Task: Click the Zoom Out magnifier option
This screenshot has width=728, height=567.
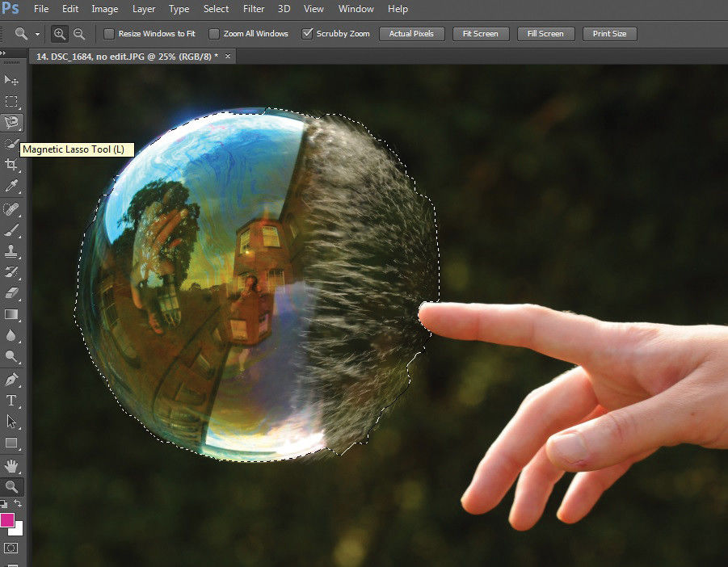Action: tap(79, 34)
